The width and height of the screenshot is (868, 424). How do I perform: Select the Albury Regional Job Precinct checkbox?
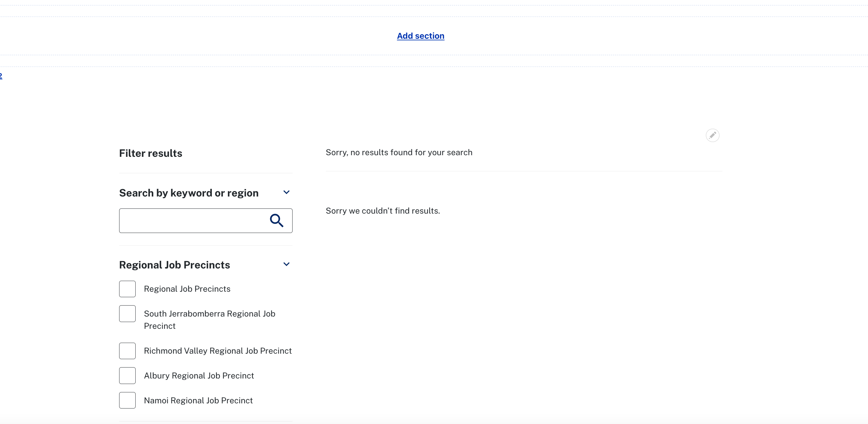(127, 376)
